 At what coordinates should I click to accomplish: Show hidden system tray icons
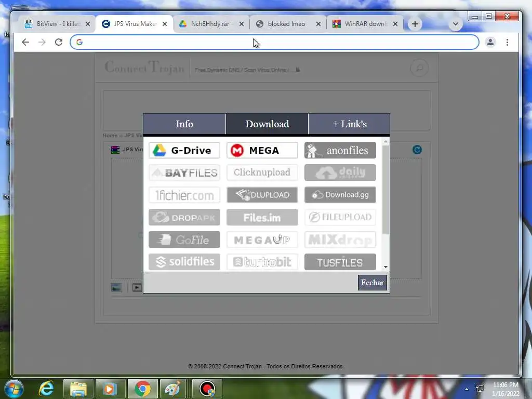(467, 389)
